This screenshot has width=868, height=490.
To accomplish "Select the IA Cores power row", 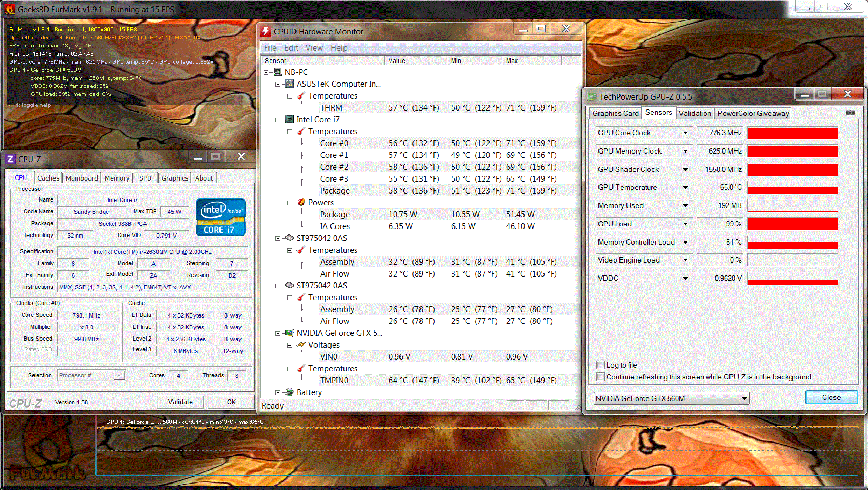I will pyautogui.click(x=421, y=226).
